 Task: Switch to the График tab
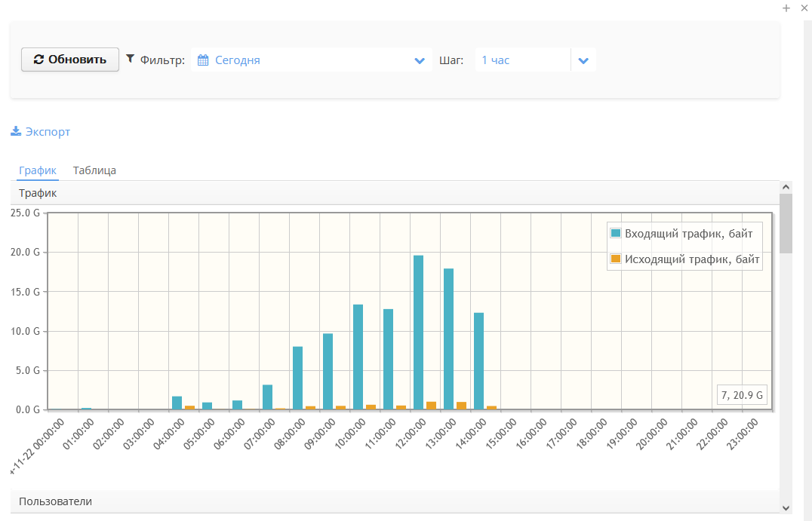point(38,170)
